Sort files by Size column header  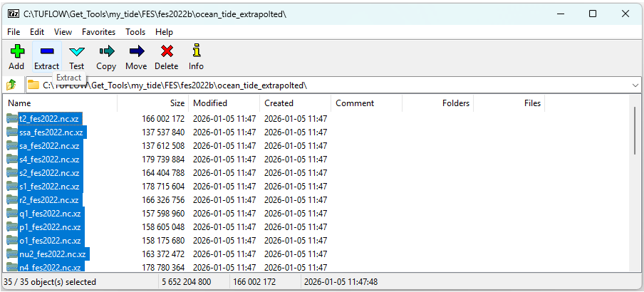click(176, 103)
